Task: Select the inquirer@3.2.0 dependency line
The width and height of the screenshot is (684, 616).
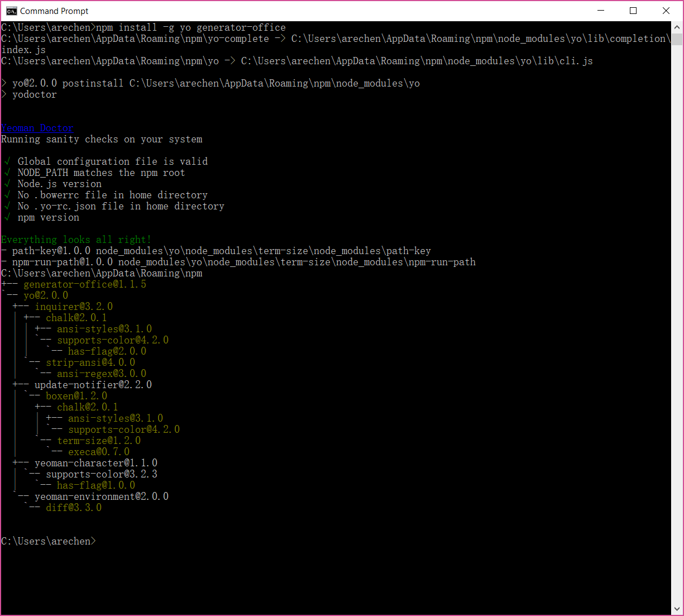Action: tap(74, 307)
